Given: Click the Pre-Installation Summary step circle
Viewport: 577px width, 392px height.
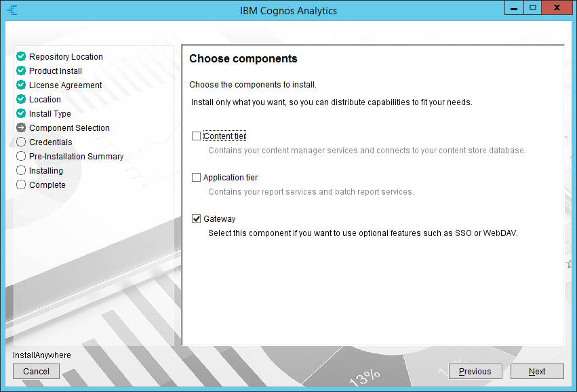Looking at the screenshot, I should [x=21, y=156].
